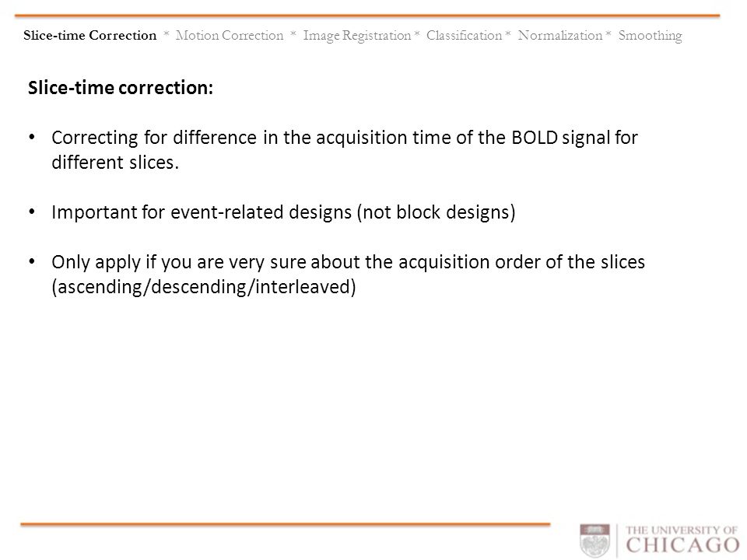Select the event-related designs bullet text
This screenshot has width=747, height=560.
point(283,212)
